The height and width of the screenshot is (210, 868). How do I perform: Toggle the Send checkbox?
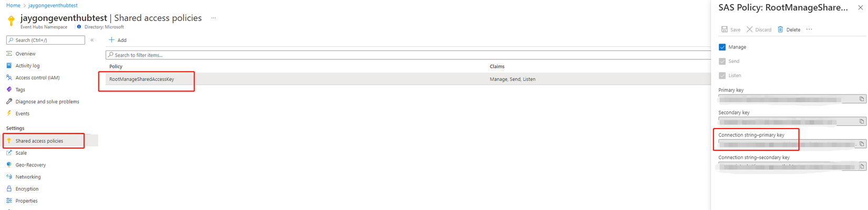[722, 61]
